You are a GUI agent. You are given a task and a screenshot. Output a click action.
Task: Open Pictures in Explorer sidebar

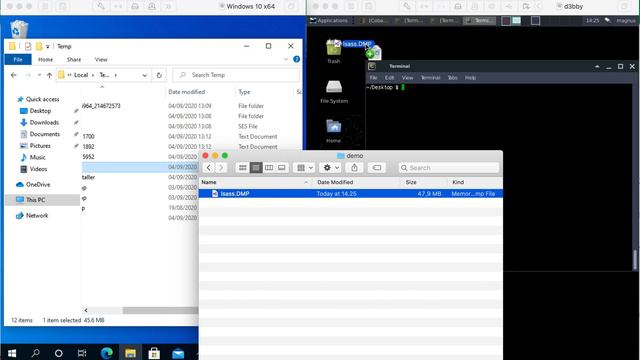40,146
